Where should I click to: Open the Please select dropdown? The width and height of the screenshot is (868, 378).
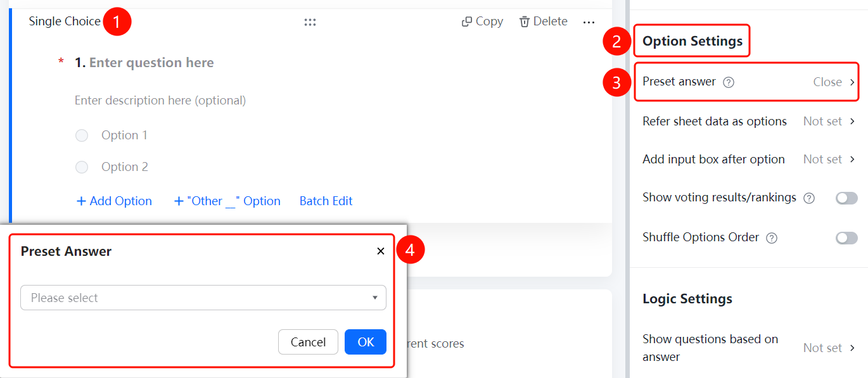(x=203, y=298)
